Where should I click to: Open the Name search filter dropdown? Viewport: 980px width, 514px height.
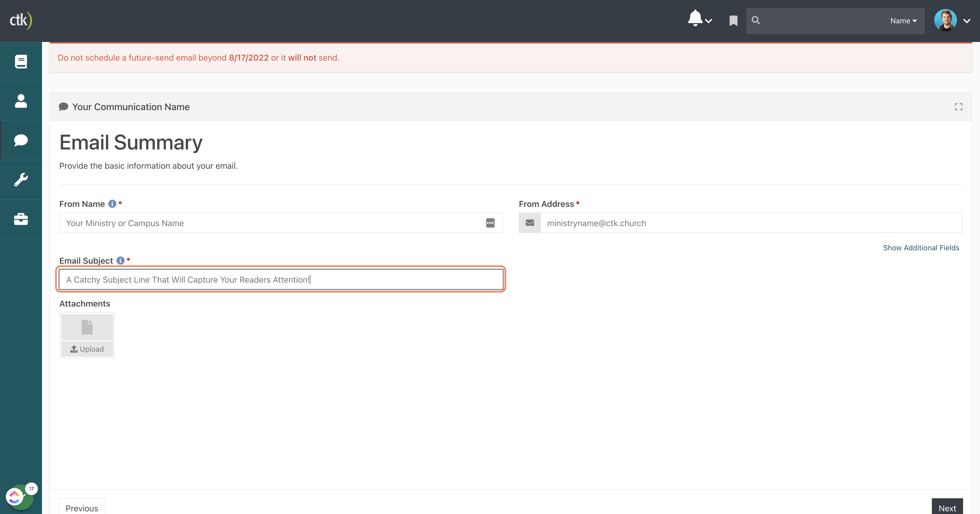pos(904,21)
